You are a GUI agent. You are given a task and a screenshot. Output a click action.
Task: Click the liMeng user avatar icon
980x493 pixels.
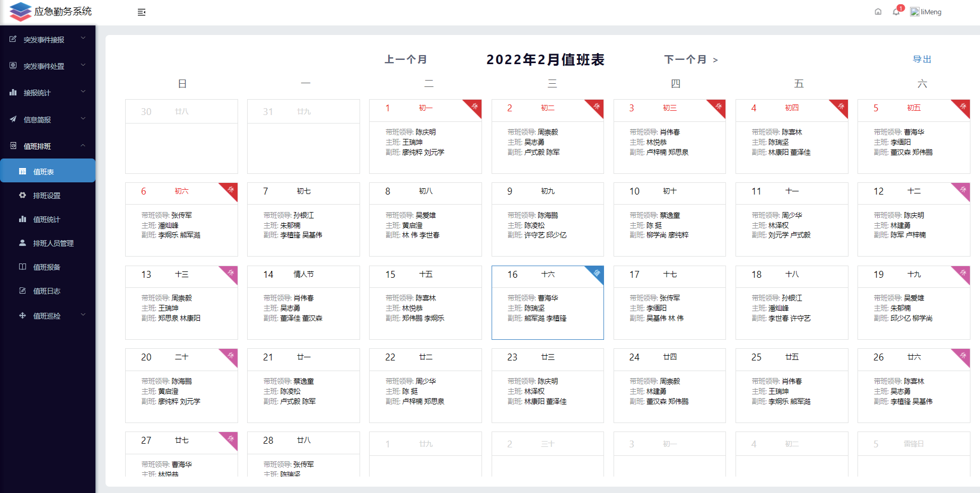click(x=915, y=12)
